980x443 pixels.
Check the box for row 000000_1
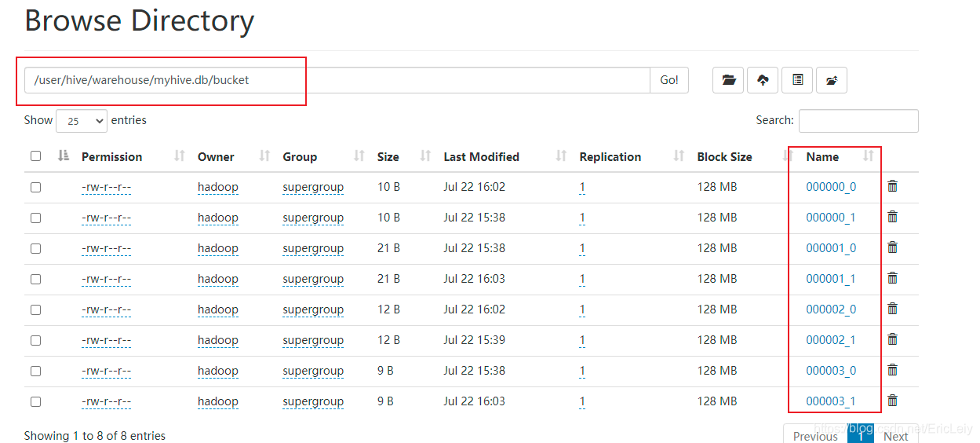tap(35, 218)
